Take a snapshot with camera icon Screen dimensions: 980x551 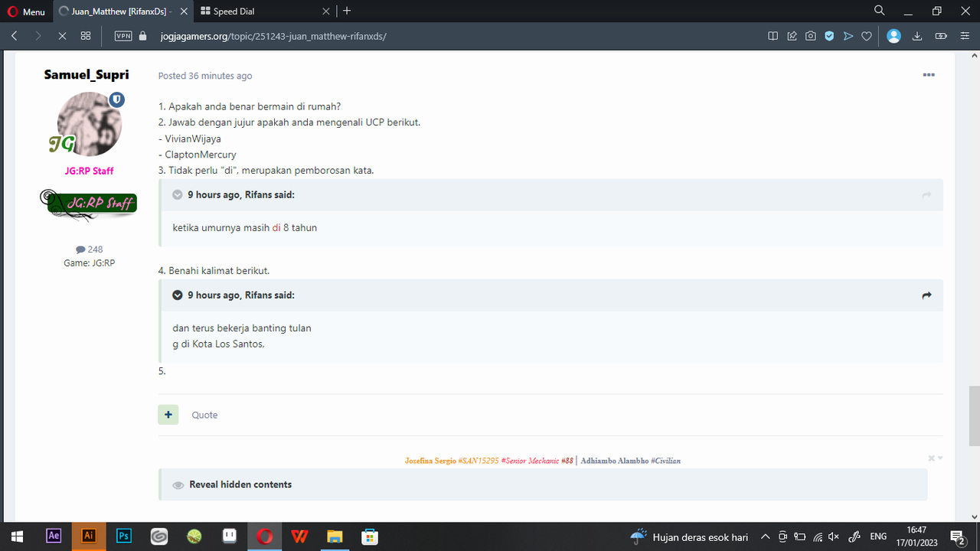click(x=810, y=36)
